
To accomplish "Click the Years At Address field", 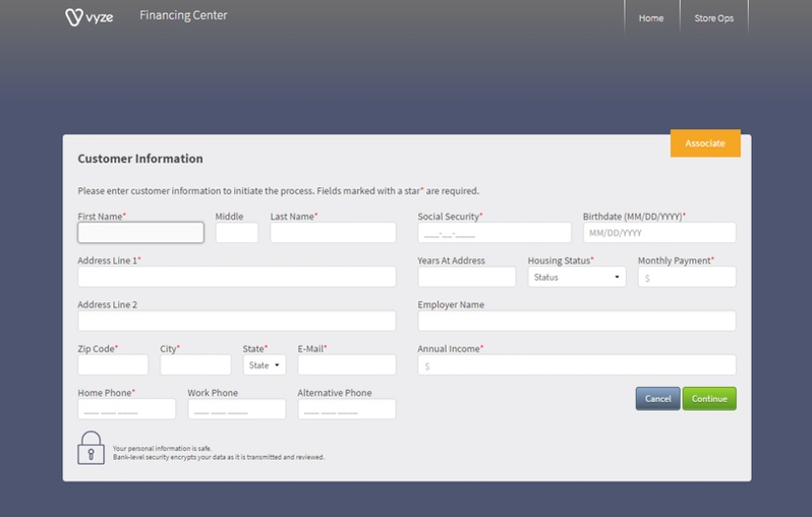I will coord(467,277).
